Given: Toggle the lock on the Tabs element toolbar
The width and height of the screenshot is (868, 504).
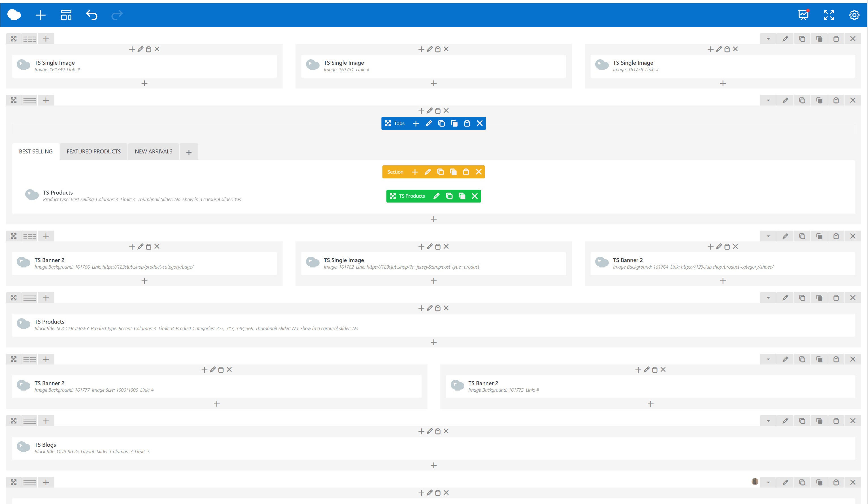Looking at the screenshot, I should 467,123.
